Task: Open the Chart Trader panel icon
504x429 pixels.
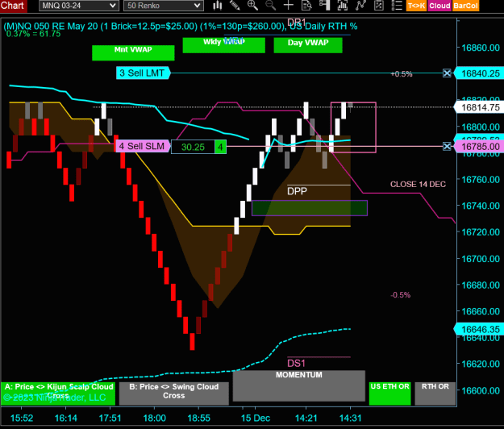Action: click(325, 5)
